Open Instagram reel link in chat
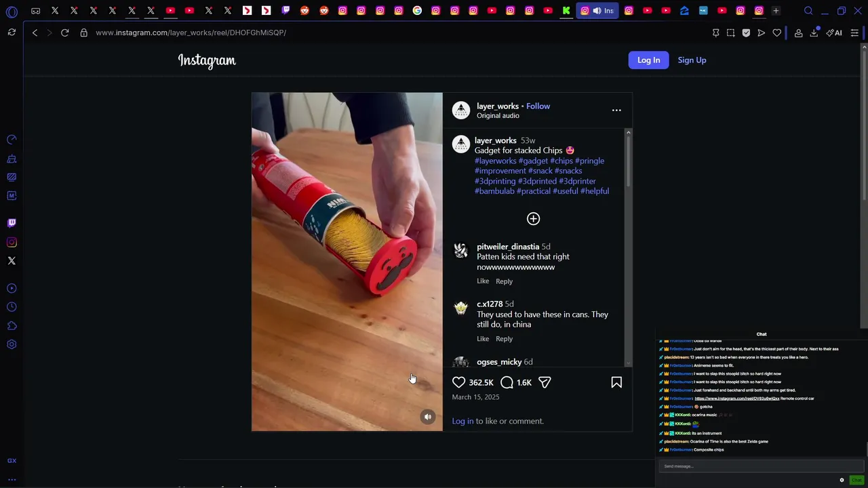 coord(736,399)
